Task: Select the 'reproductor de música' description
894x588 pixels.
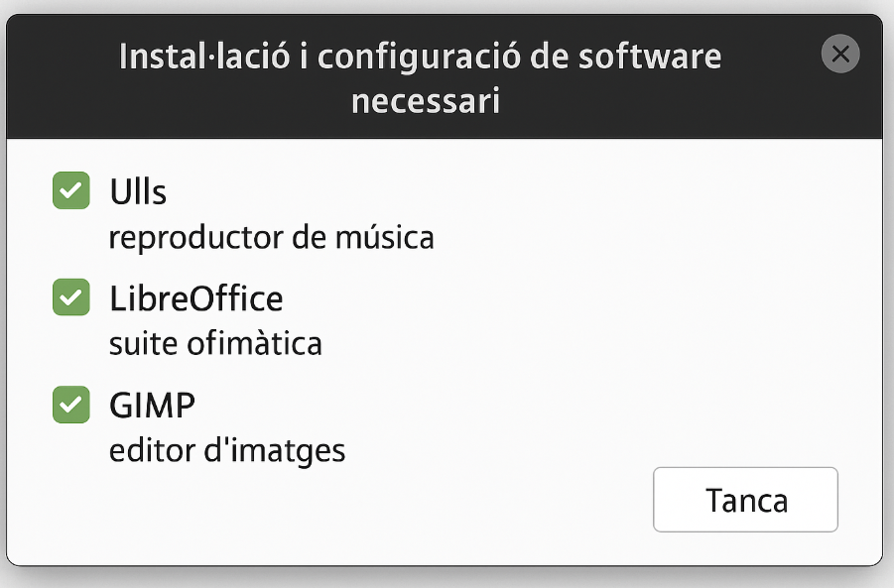Action: (271, 238)
